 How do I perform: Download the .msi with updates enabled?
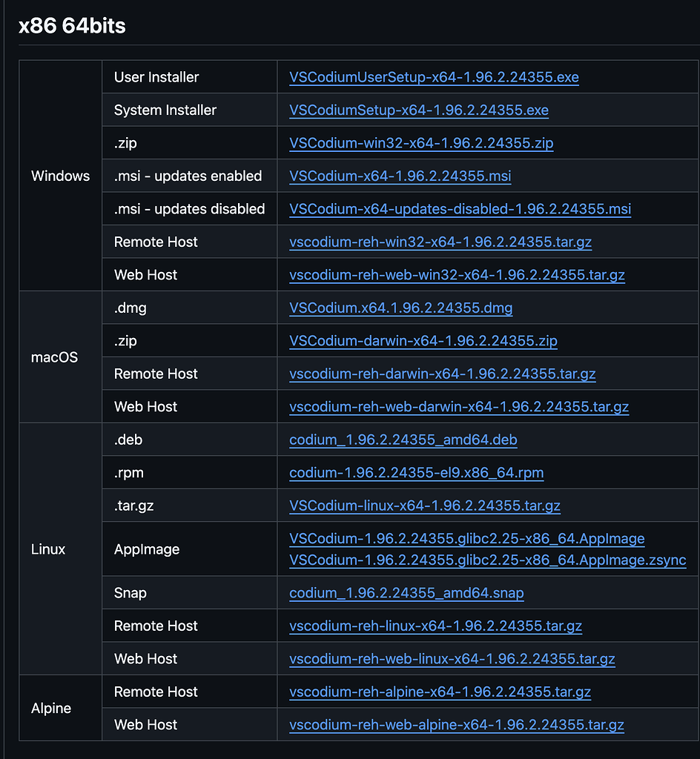coord(400,176)
